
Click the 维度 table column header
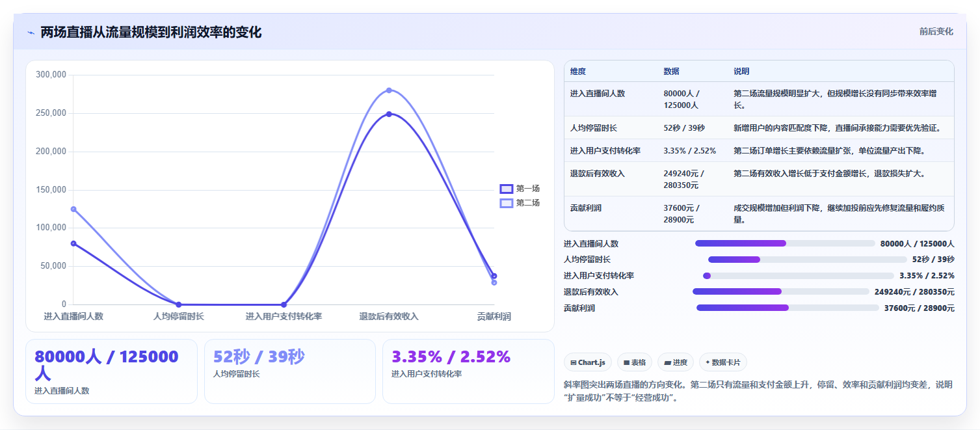(x=578, y=72)
